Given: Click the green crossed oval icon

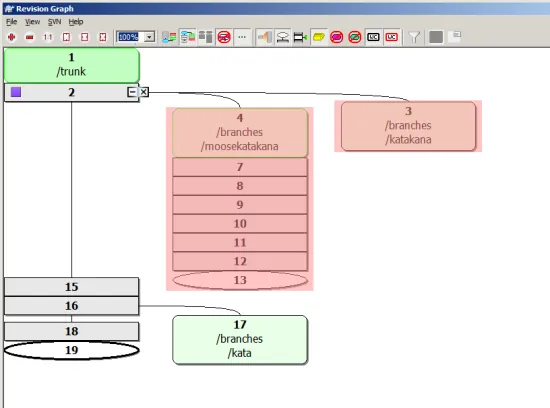Looking at the screenshot, I should tap(355, 37).
